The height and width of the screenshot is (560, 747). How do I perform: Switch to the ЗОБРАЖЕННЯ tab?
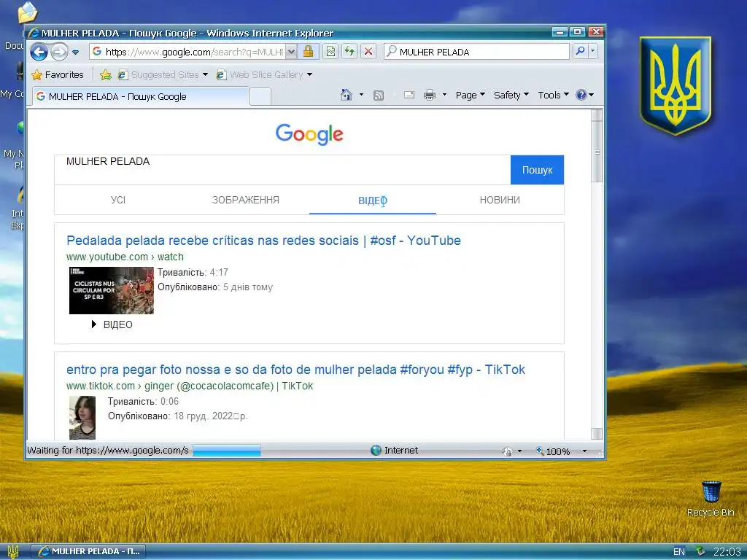coord(246,200)
